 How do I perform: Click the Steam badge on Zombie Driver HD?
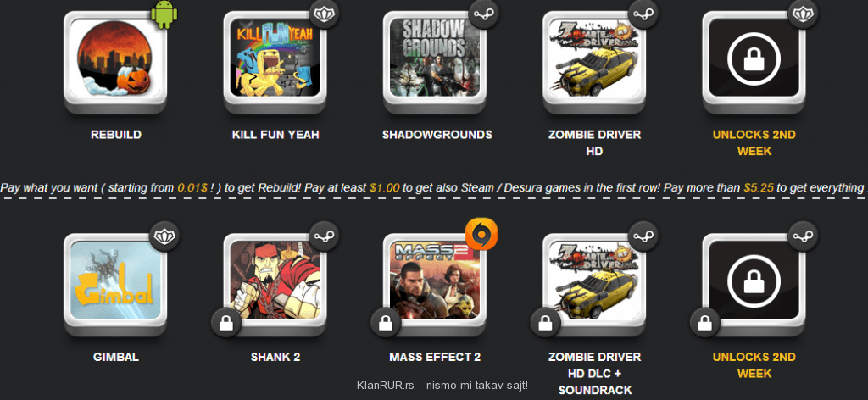click(x=643, y=14)
